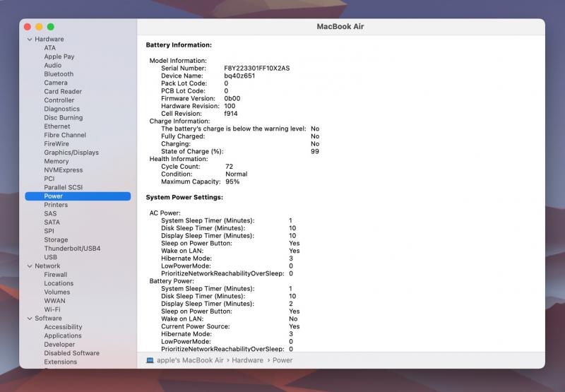
Task: Select Memory in the sidebar
Action: point(56,162)
